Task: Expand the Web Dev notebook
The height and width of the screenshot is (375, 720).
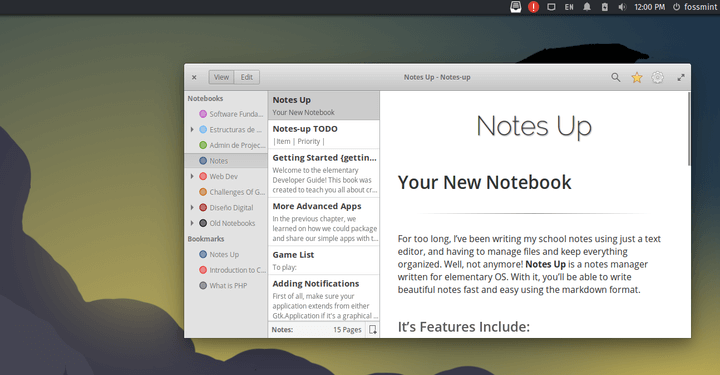Action: coord(192,176)
